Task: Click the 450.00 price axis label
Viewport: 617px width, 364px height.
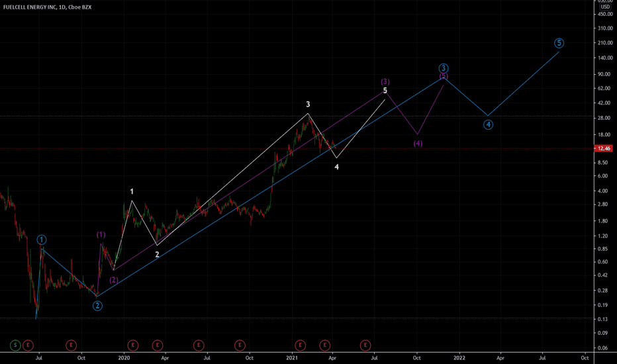Action: point(605,14)
